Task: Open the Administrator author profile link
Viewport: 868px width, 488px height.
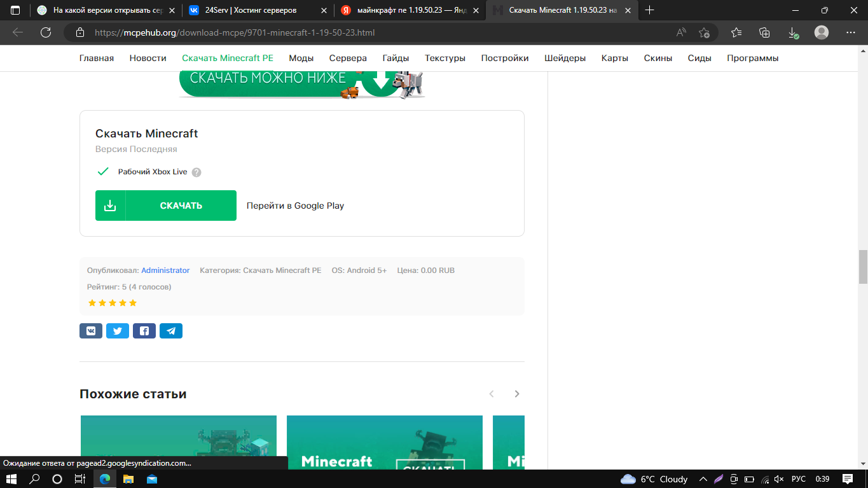Action: 165,270
